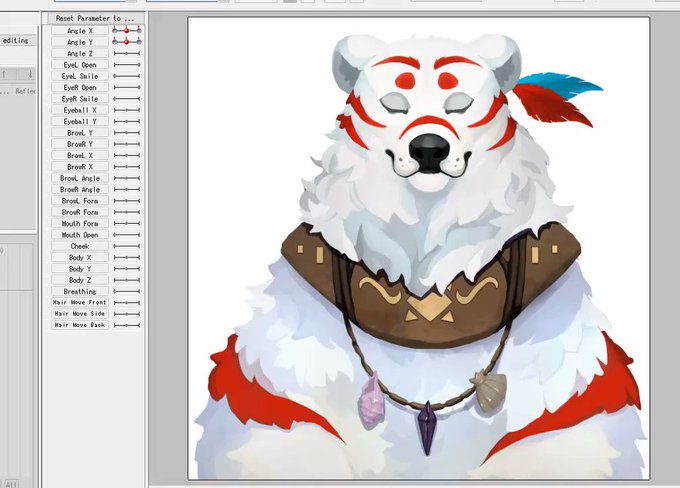Viewport: 680px width, 488px height.
Task: Click the BrowR X slider track
Action: pos(127,167)
